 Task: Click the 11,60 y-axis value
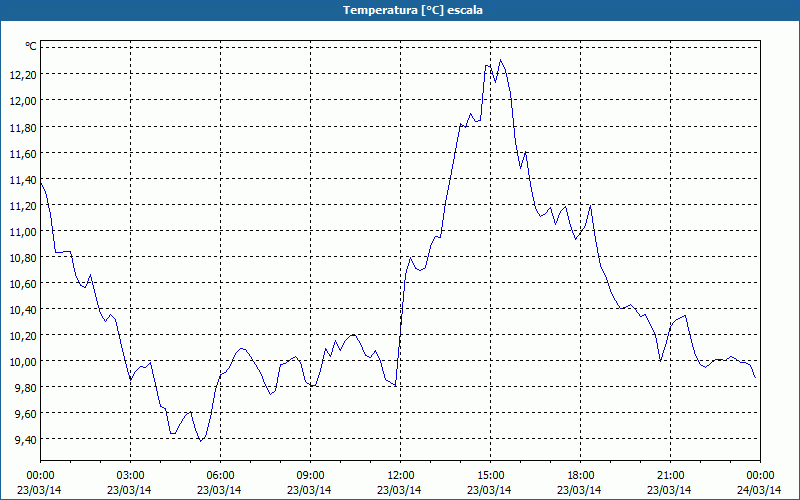point(23,153)
